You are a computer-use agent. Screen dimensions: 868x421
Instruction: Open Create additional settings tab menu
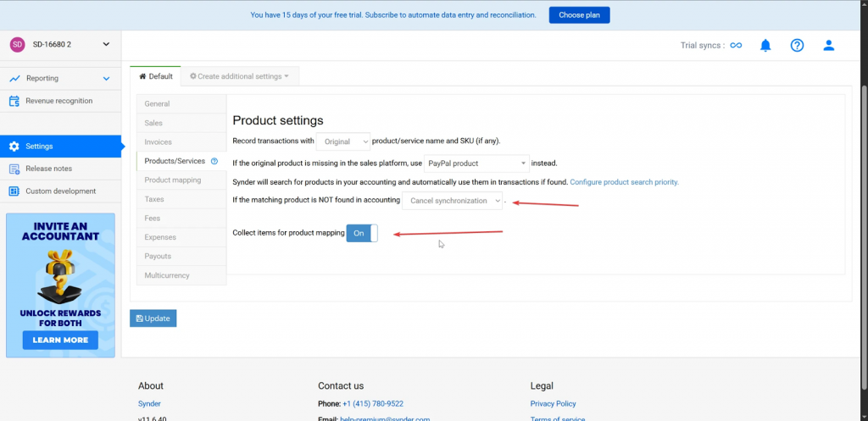239,76
